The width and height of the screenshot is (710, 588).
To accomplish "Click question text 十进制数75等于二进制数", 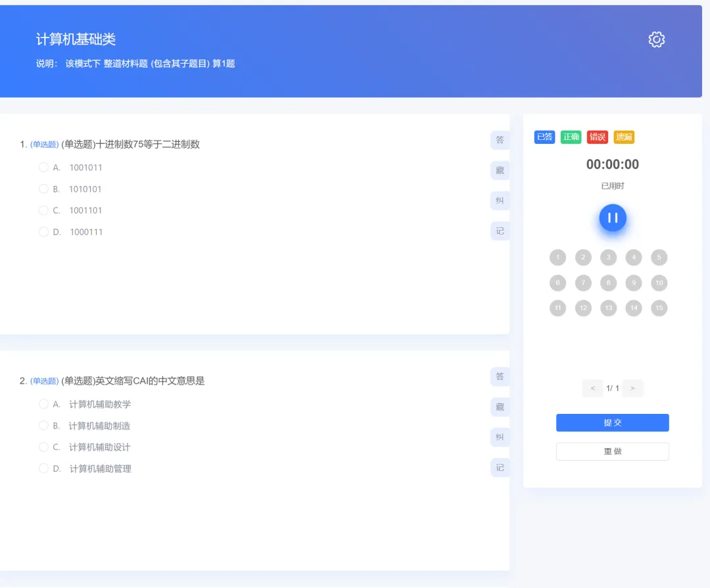I will tap(149, 145).
